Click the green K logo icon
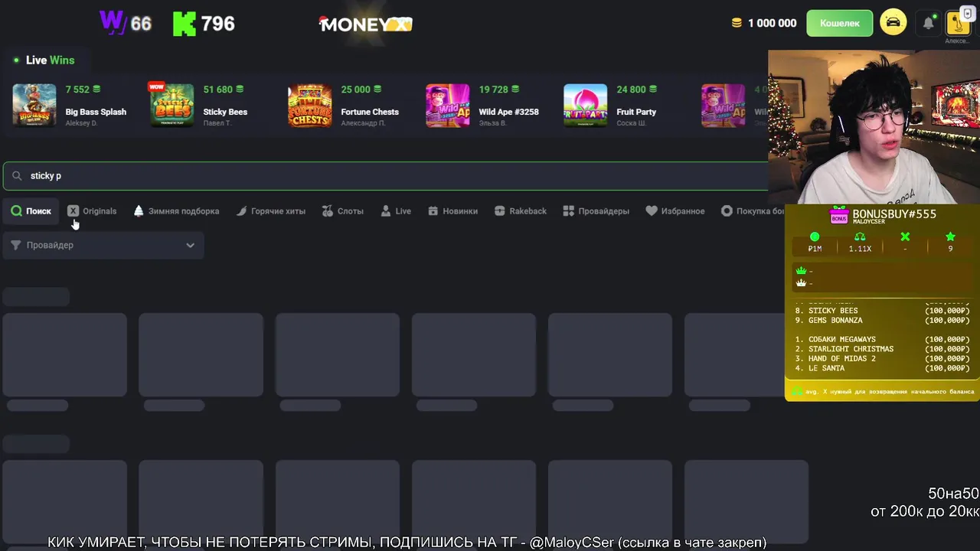980x551 pixels. [184, 24]
